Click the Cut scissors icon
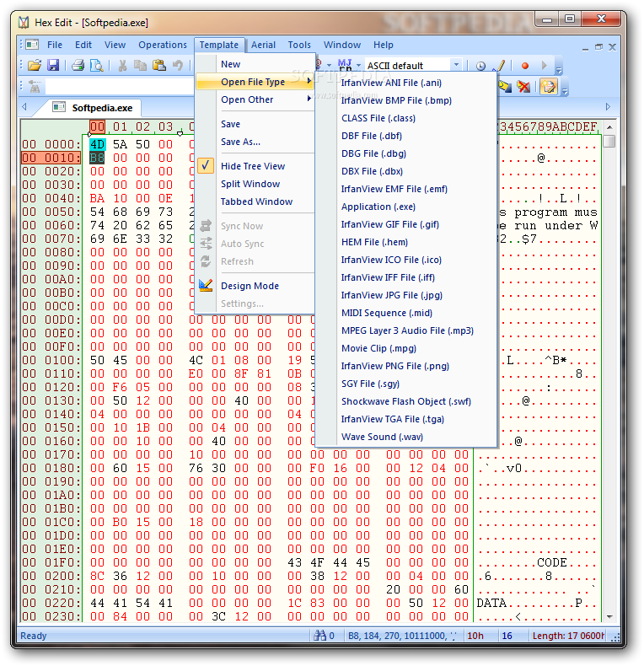Image resolution: width=644 pixels, height=666 pixels. pos(122,66)
